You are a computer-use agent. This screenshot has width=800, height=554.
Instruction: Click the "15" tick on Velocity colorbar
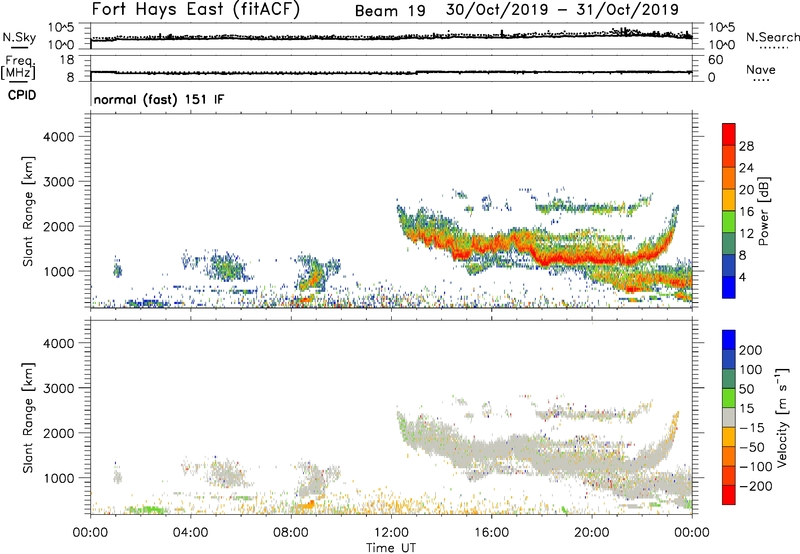746,409
